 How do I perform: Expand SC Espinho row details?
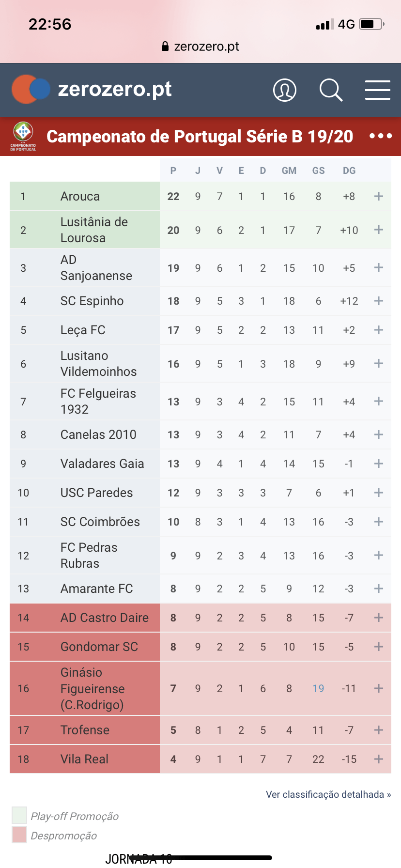pyautogui.click(x=379, y=301)
